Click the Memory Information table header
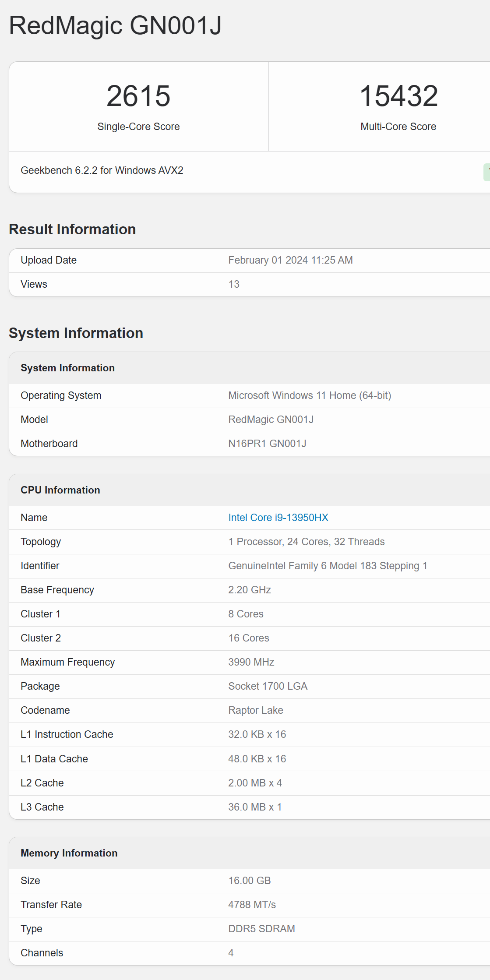490x980 pixels. [69, 853]
